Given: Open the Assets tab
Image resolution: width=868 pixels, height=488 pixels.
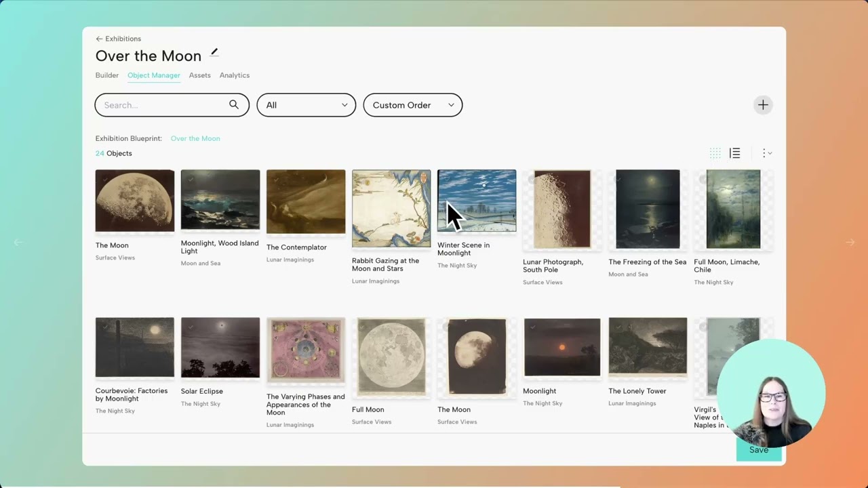Looking at the screenshot, I should [200, 75].
